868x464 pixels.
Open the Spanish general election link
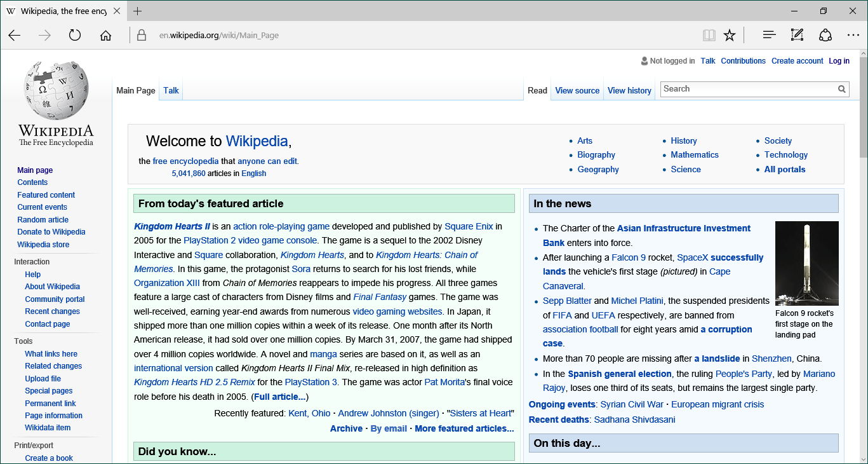tap(620, 374)
